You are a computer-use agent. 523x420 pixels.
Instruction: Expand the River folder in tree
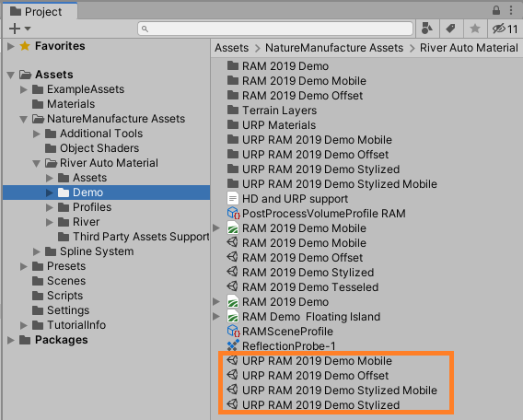pos(50,222)
